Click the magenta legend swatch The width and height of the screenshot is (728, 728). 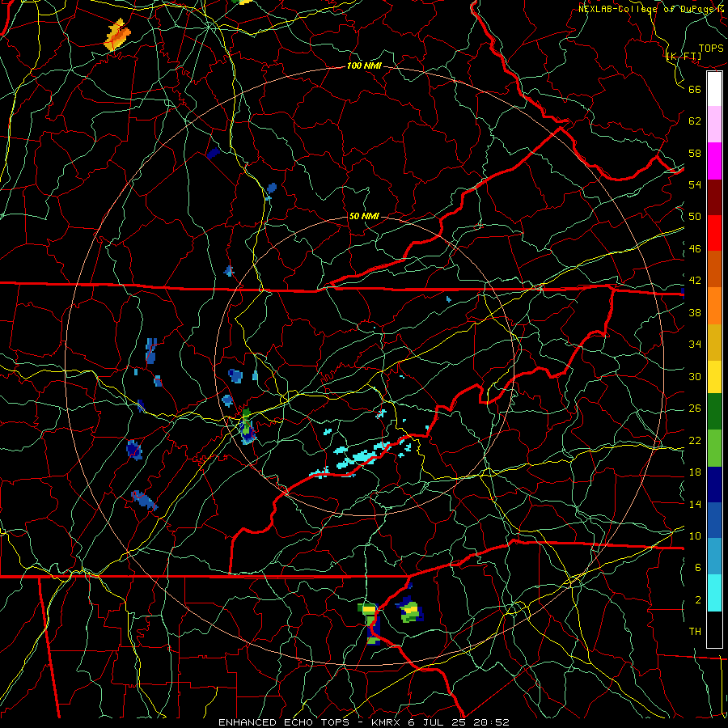coord(714,161)
